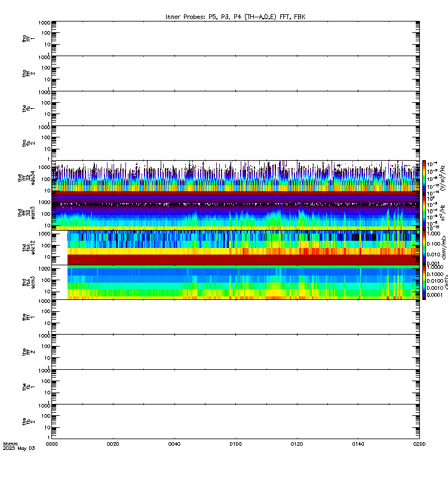Click the '0120' time axis label
The image size is (448, 478).
point(297,444)
